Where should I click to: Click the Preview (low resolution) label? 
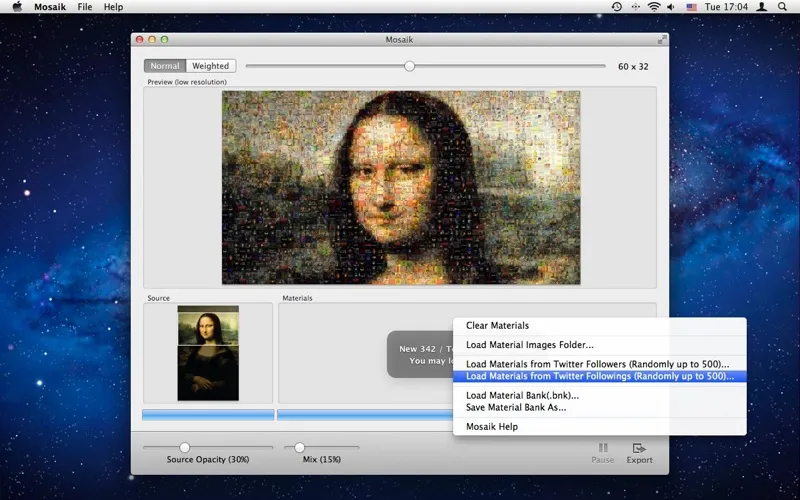tap(187, 82)
